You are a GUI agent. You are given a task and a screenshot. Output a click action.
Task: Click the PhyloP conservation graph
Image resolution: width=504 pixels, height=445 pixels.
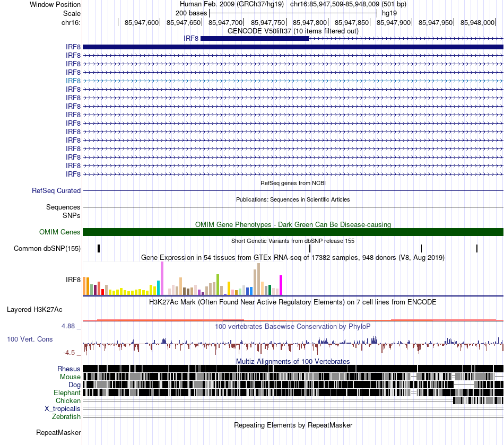coord(293,344)
